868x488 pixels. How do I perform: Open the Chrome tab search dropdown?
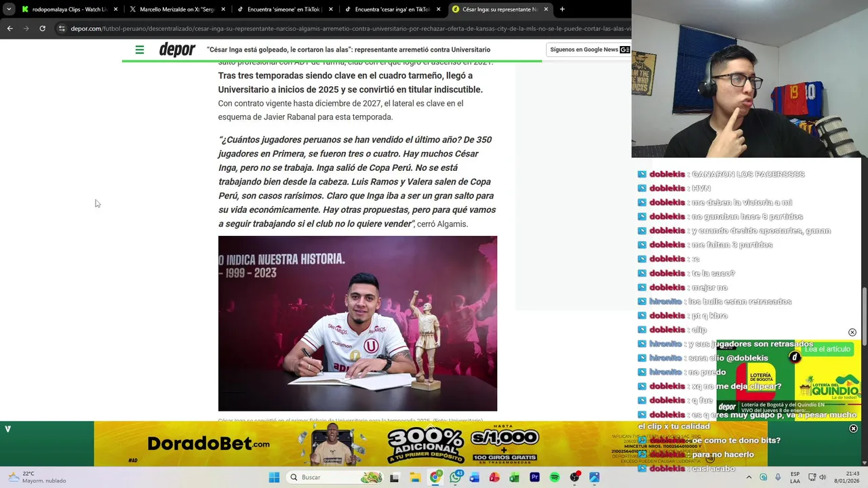(x=9, y=9)
